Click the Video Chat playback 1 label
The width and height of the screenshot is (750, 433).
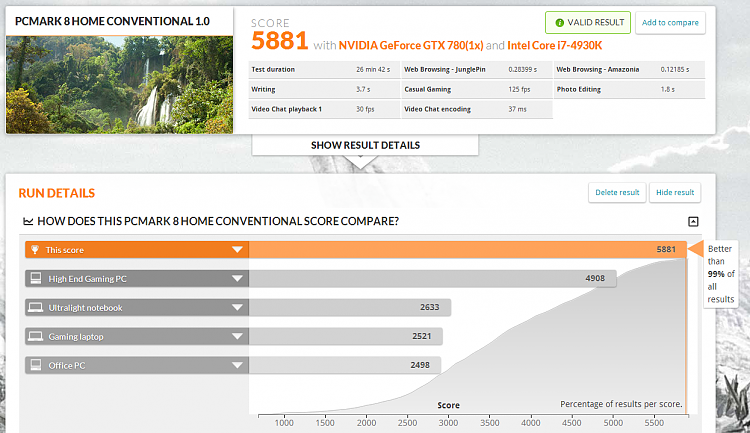[x=287, y=109]
